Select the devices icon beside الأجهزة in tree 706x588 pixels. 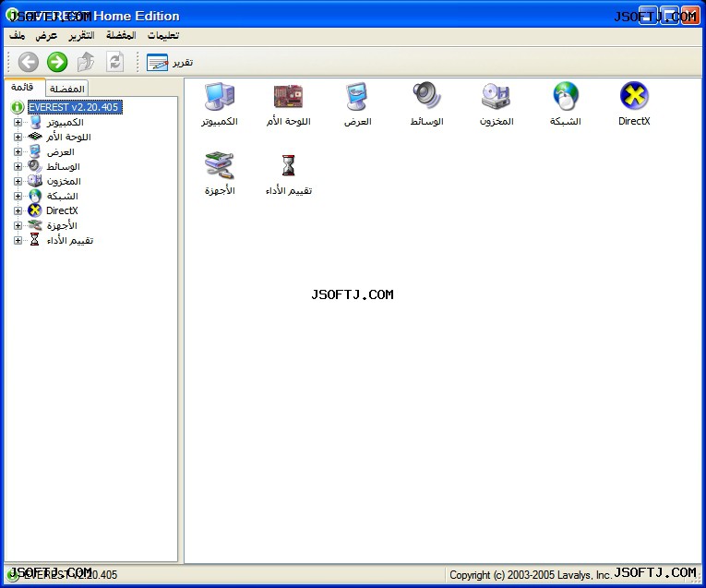(x=35, y=225)
